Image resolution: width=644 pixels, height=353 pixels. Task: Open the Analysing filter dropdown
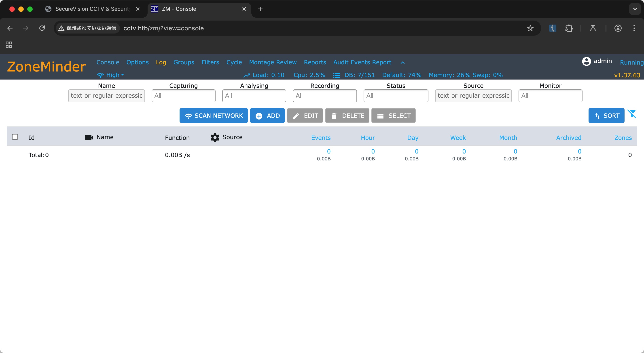click(x=254, y=96)
